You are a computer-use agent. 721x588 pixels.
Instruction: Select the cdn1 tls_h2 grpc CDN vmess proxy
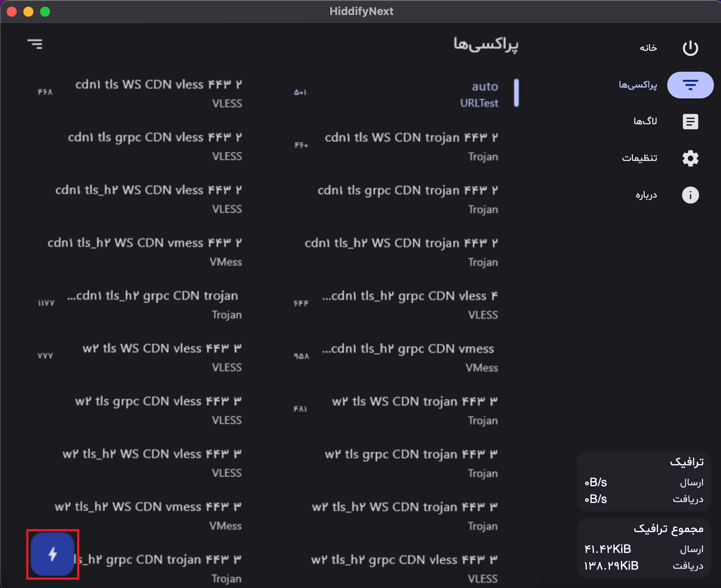[x=409, y=357]
